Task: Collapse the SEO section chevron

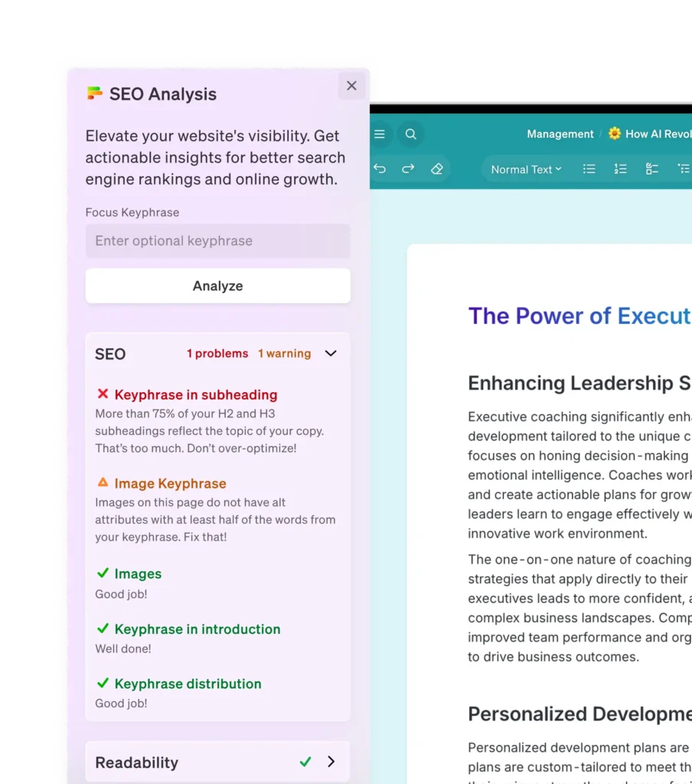Action: 331,354
